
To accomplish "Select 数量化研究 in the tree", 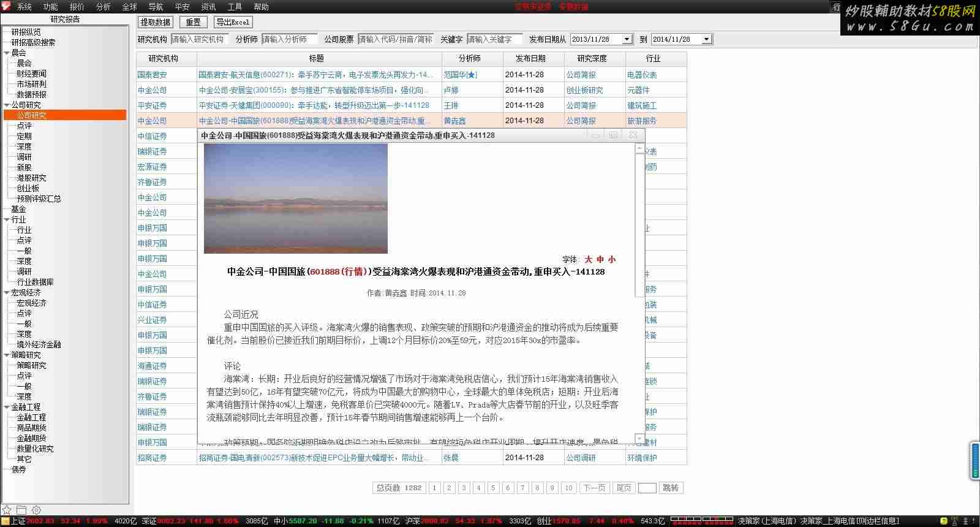I will 35,449.
